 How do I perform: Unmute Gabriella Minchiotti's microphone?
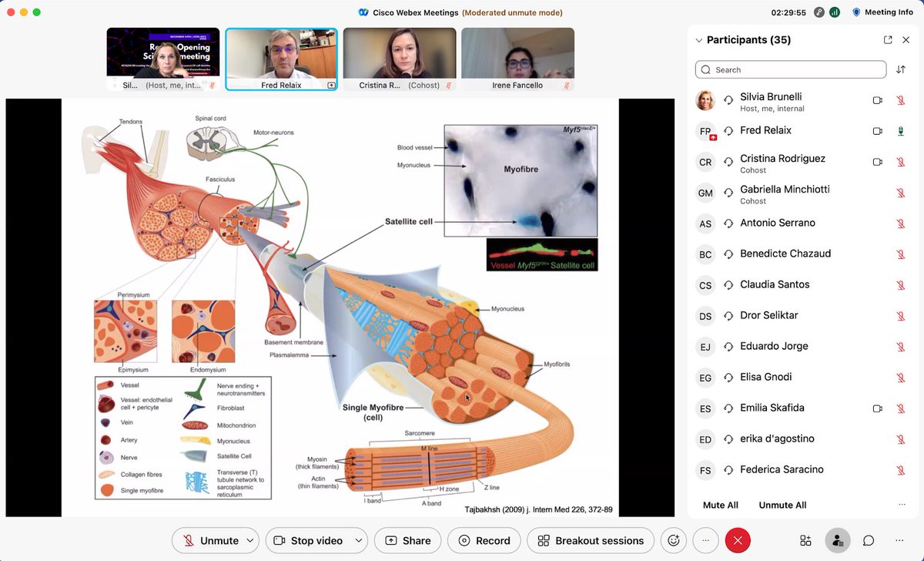click(x=900, y=193)
